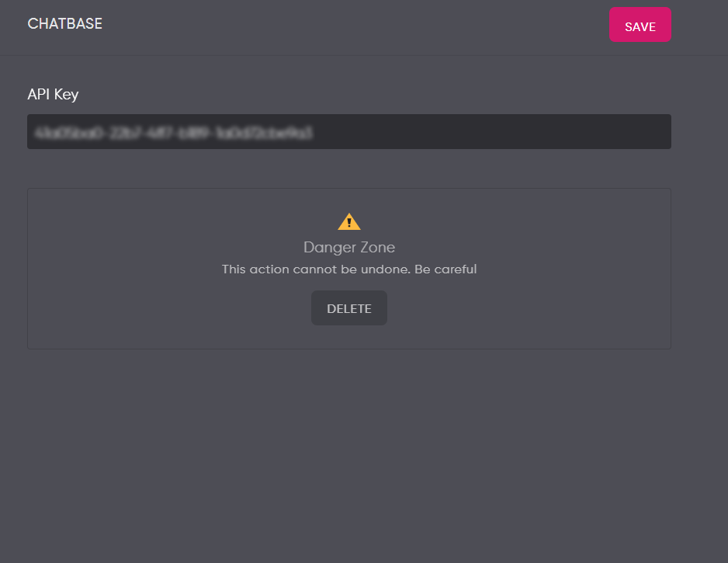Click the yellow warning triangle icon
This screenshot has width=728, height=563.
[349, 221]
